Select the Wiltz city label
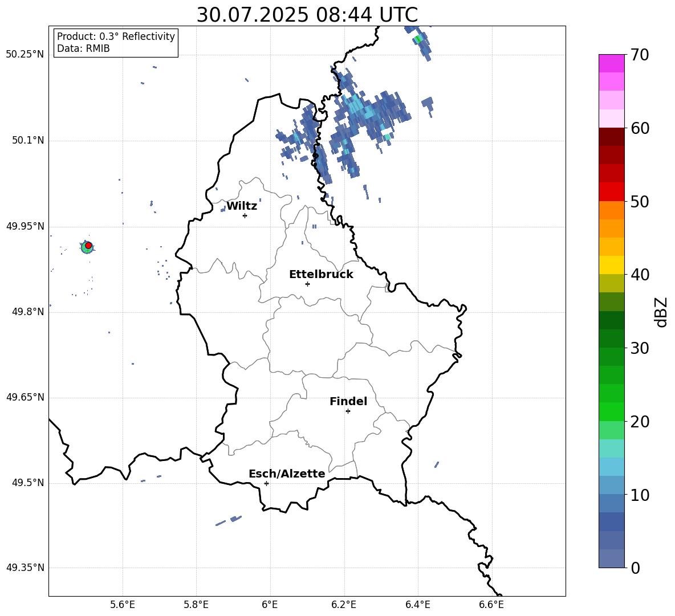 tap(242, 206)
